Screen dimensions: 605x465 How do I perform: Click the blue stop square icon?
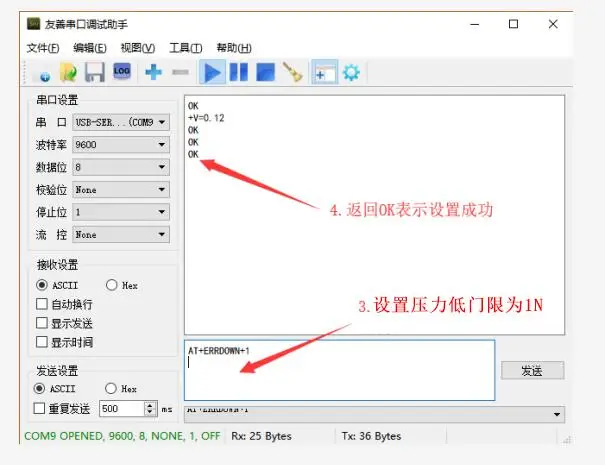[x=265, y=72]
